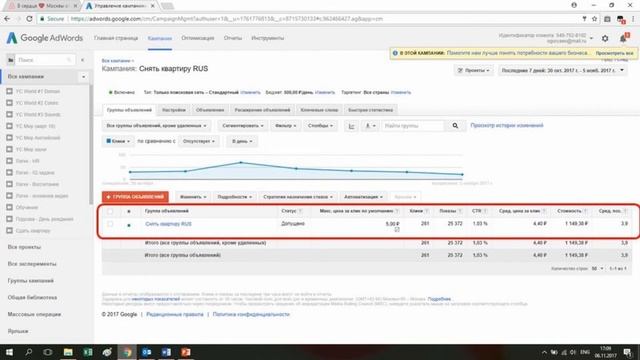Switch to Расширения объявлений tab
Screen dimensions: 640x360
[x=262, y=110]
